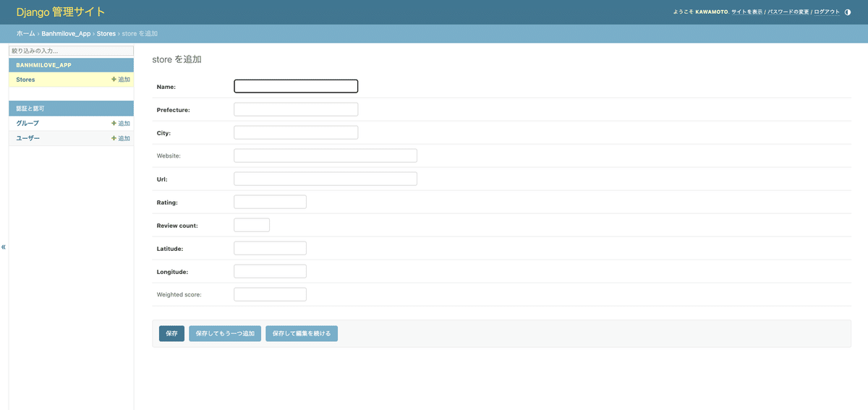Click the Review count: label

coord(177,226)
